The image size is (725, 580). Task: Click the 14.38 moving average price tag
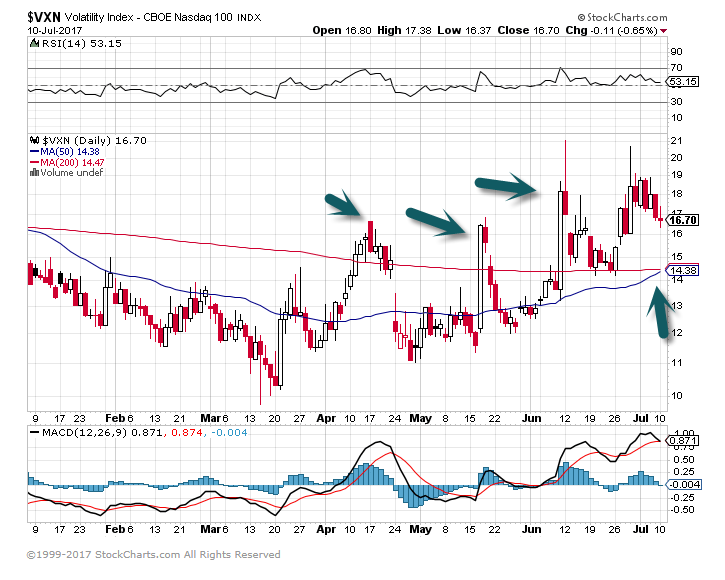coord(682,270)
